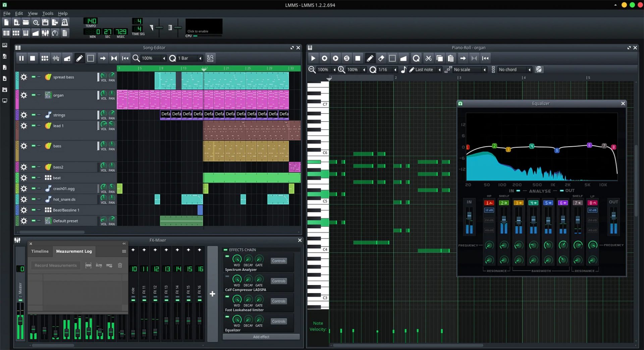Click the metronome icon in main toolbar
This screenshot has height=350, width=644.
point(65,22)
